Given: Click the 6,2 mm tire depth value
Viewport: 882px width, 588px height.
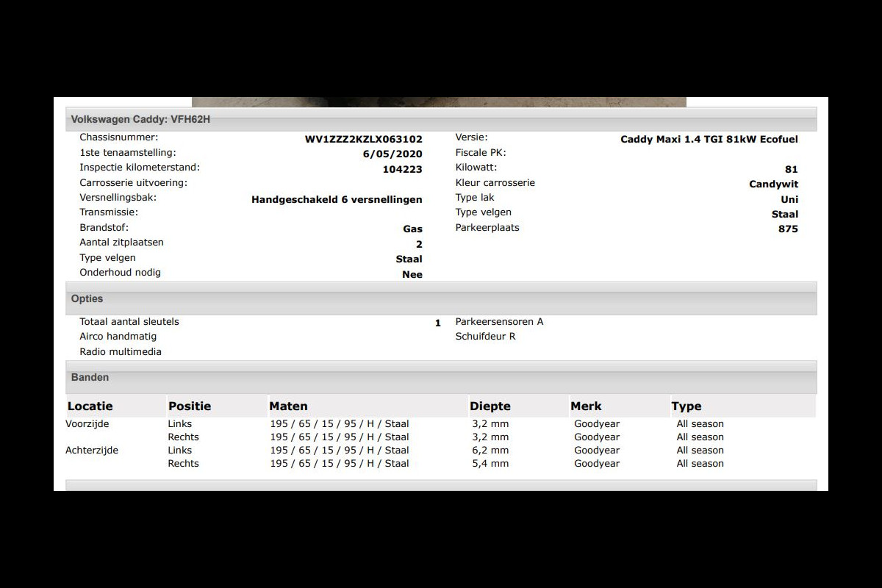Looking at the screenshot, I should pos(490,451).
